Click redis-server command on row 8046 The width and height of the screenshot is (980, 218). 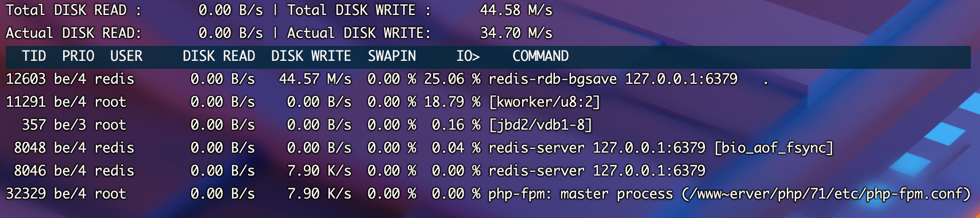(x=597, y=171)
